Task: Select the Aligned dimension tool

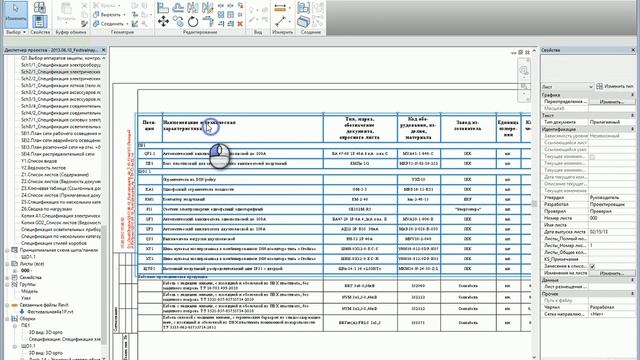Action: click(x=280, y=21)
